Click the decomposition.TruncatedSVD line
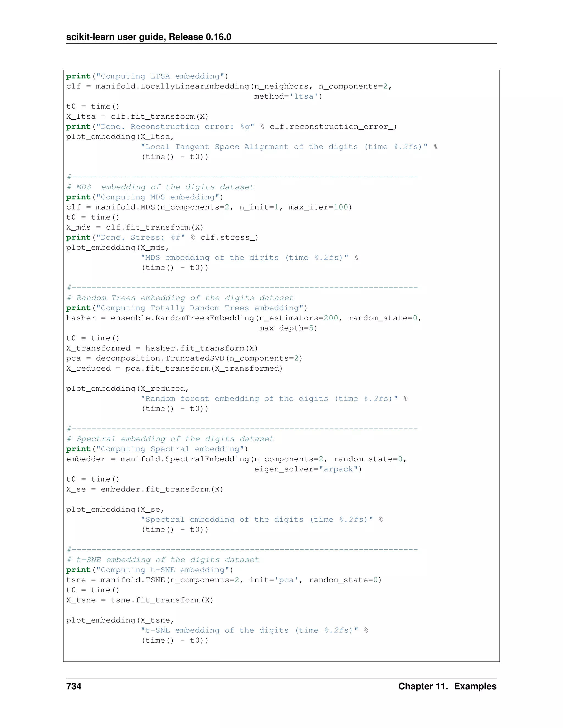Viewport: 563px width, 728px height. [x=184, y=358]
